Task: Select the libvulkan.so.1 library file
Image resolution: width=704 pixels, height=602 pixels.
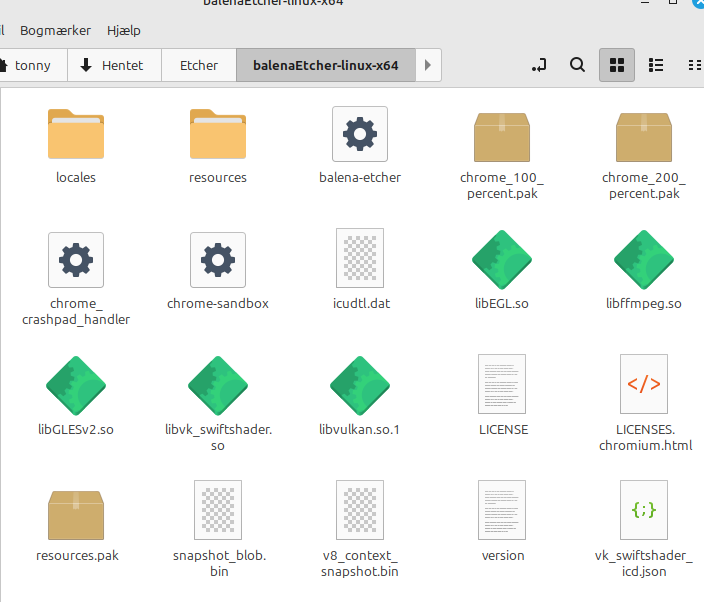Action: pyautogui.click(x=360, y=385)
